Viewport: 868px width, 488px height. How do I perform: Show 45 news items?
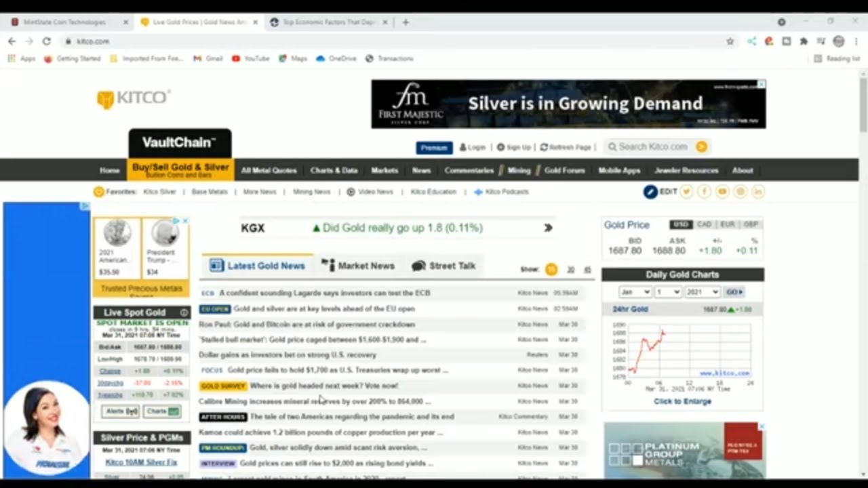click(x=587, y=269)
